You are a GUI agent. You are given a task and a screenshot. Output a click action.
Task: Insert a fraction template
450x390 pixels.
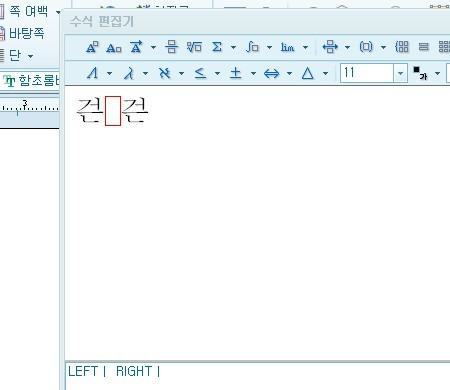[171, 47]
